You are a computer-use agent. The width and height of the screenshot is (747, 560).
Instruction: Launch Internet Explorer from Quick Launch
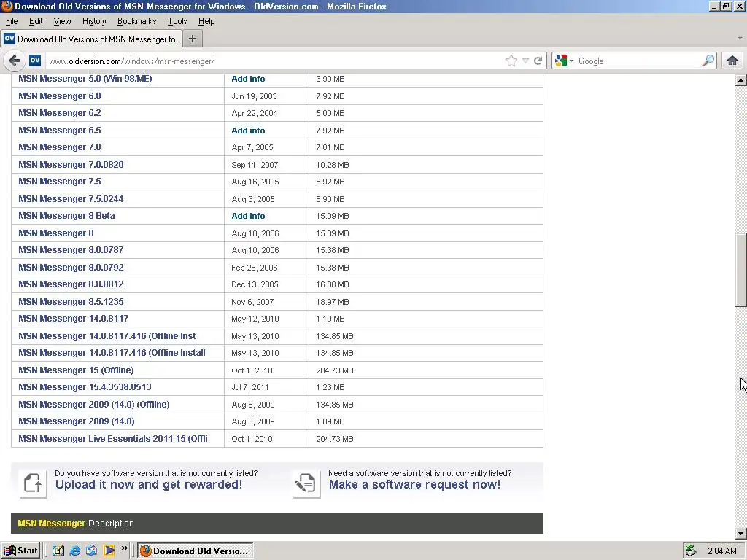click(x=75, y=551)
